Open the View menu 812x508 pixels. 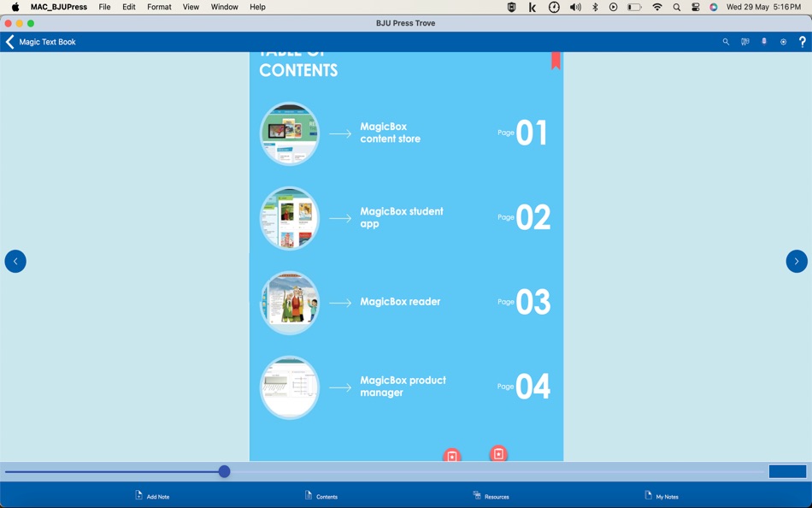[191, 7]
